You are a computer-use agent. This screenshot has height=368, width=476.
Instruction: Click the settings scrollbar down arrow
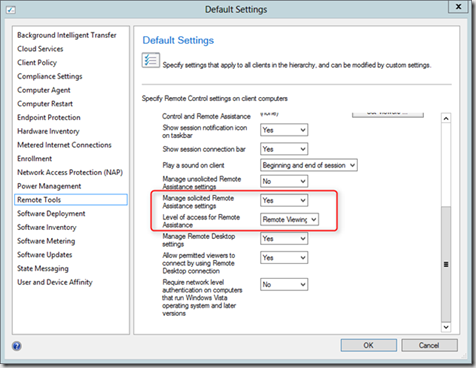click(x=446, y=327)
